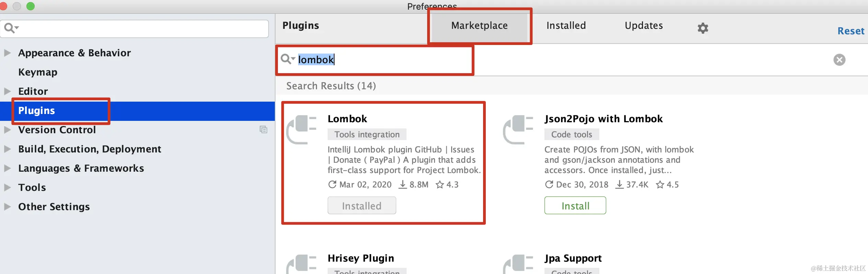Install the Json2Pojo with Lombok plugin
The image size is (868, 274).
click(x=575, y=206)
